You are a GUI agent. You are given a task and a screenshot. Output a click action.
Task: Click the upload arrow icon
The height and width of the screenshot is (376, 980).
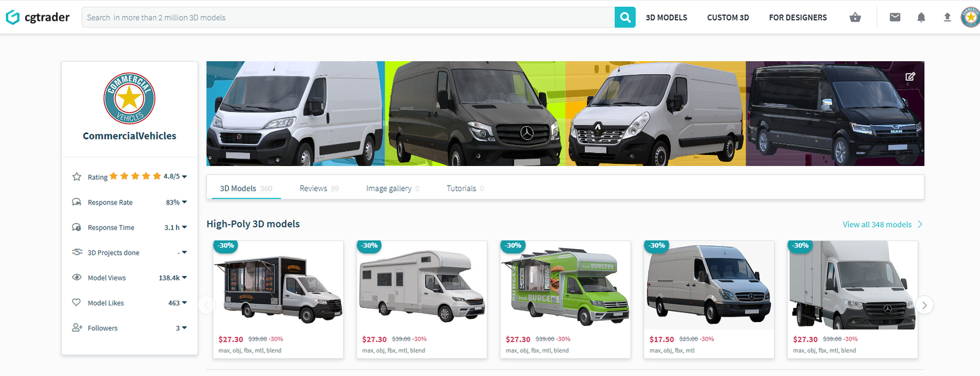[x=947, y=17]
